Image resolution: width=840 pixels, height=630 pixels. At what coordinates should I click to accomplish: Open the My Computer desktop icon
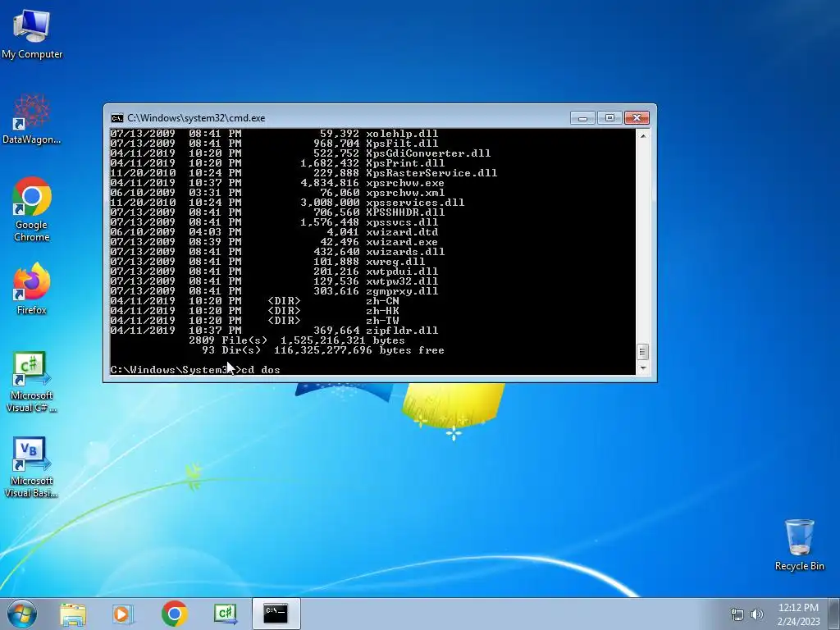click(32, 34)
